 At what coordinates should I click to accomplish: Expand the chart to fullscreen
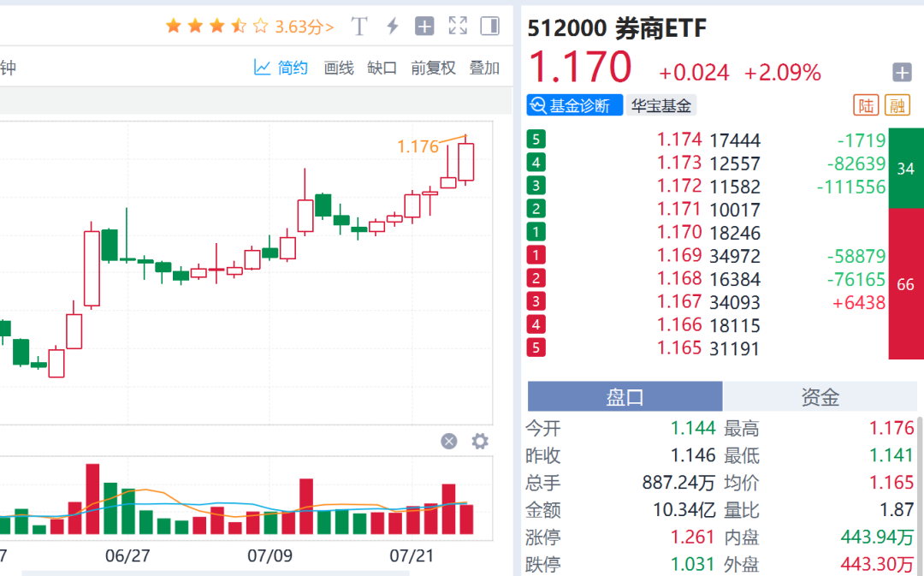click(458, 27)
